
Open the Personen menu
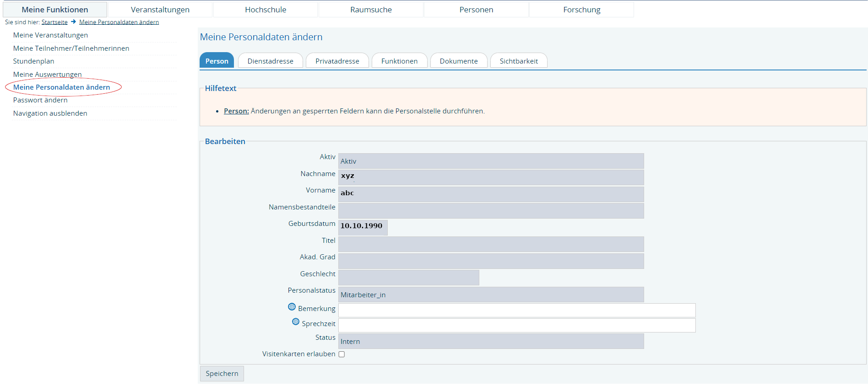(476, 10)
